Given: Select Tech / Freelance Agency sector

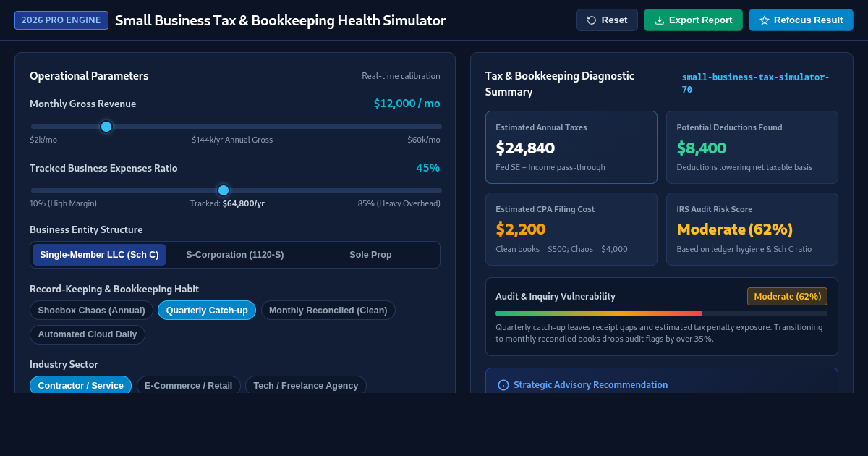Looking at the screenshot, I should click(x=306, y=385).
